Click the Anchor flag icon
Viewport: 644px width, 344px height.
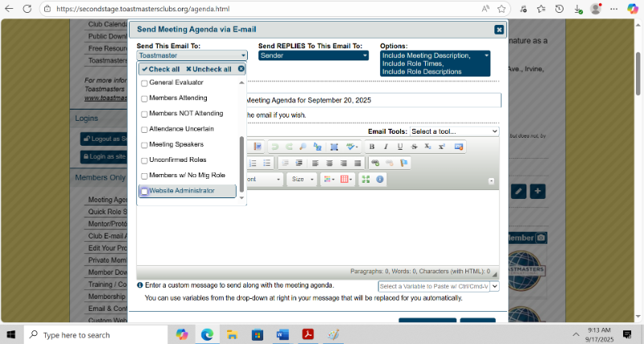(x=404, y=163)
